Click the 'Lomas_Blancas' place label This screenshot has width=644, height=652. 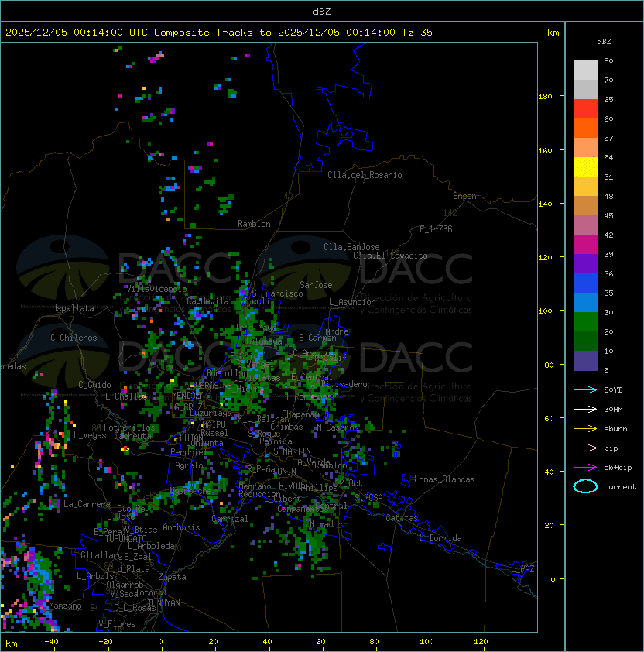click(444, 479)
